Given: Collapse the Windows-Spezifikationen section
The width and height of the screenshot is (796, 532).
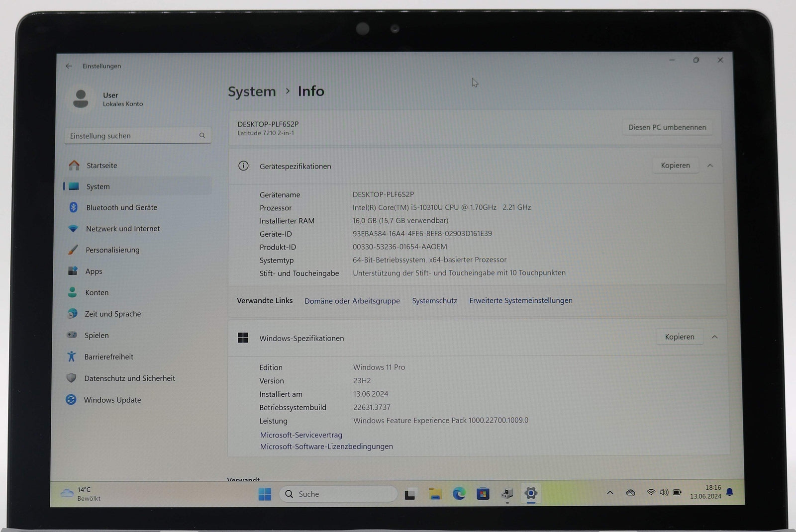Looking at the screenshot, I should coord(715,337).
